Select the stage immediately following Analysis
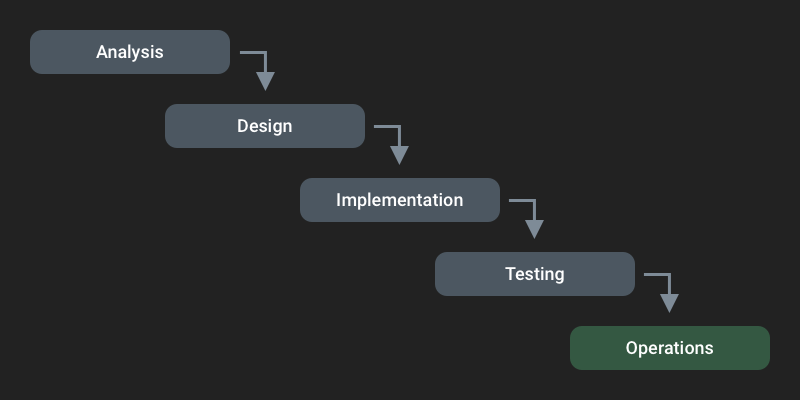Image resolution: width=800 pixels, height=400 pixels. pos(265,126)
